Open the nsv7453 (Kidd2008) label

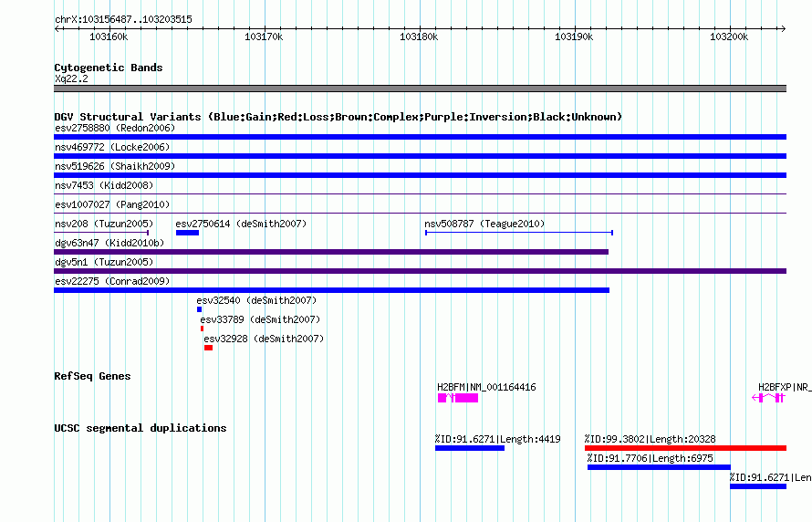[104, 185]
